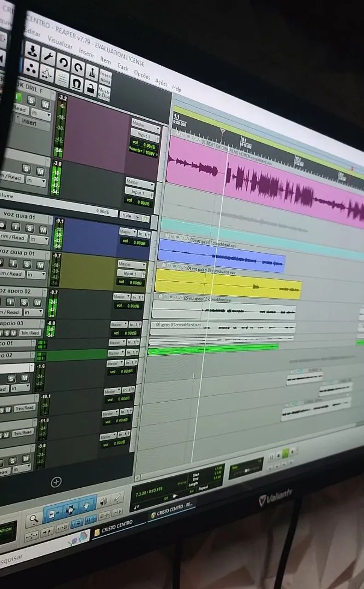Mute the voz guia 01 track
Viewport: 364px width, 589px height.
(43, 230)
